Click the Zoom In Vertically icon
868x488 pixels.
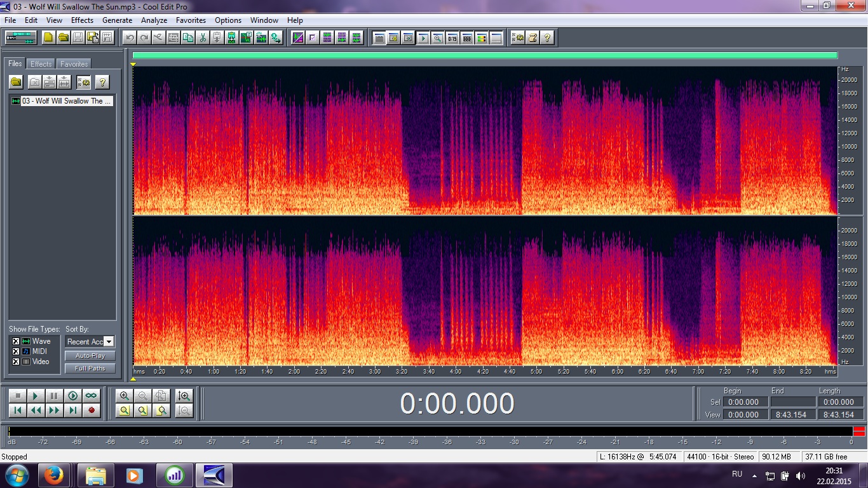[x=184, y=395]
